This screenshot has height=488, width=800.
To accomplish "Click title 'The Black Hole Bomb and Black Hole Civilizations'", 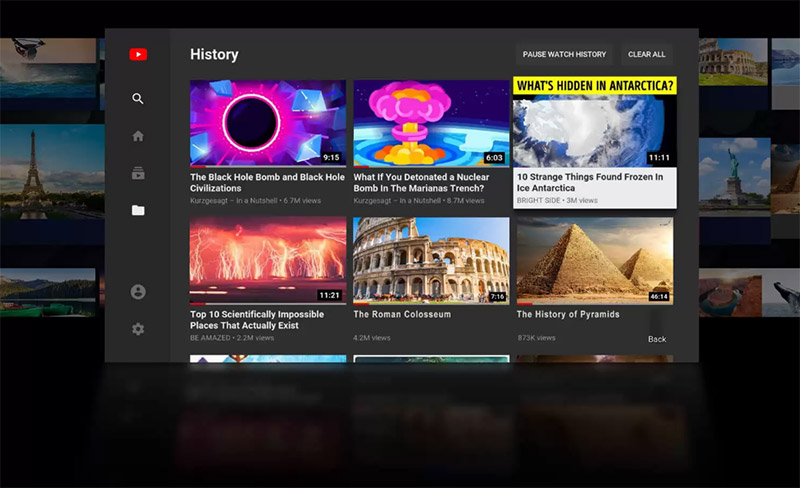I will coord(267,182).
